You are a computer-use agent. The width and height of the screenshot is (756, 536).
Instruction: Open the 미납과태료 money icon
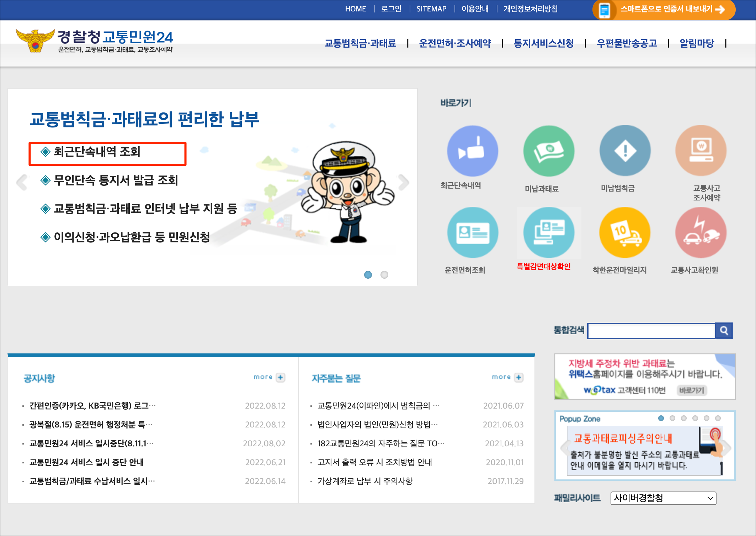549,151
